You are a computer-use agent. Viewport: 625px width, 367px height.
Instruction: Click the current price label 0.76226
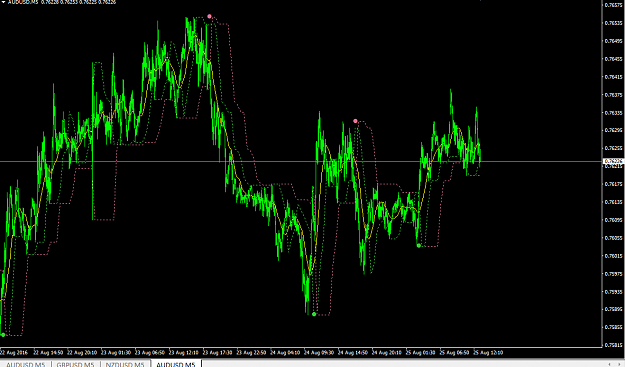click(613, 161)
